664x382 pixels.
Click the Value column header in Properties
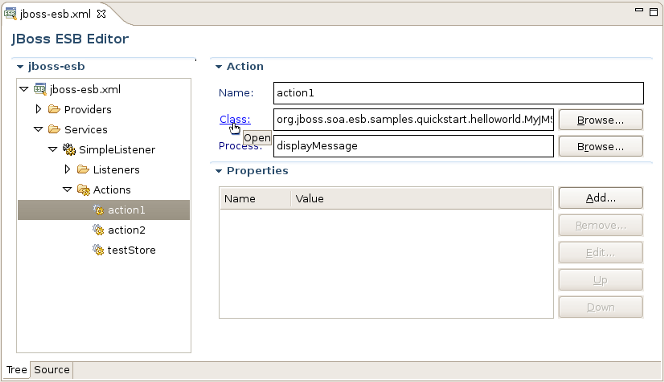421,199
